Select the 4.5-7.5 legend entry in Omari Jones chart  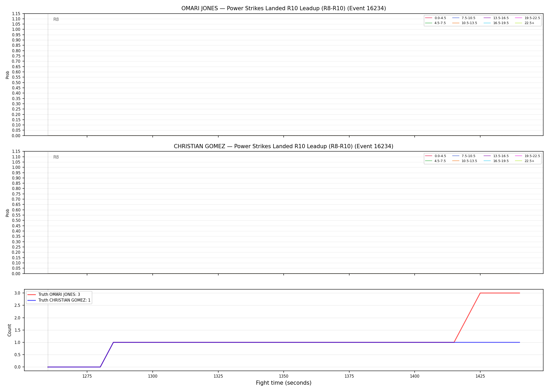tap(436, 23)
